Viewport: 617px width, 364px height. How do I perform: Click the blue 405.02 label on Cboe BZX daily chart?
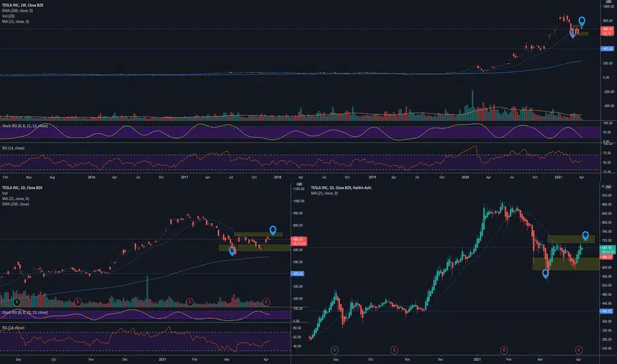(298, 273)
